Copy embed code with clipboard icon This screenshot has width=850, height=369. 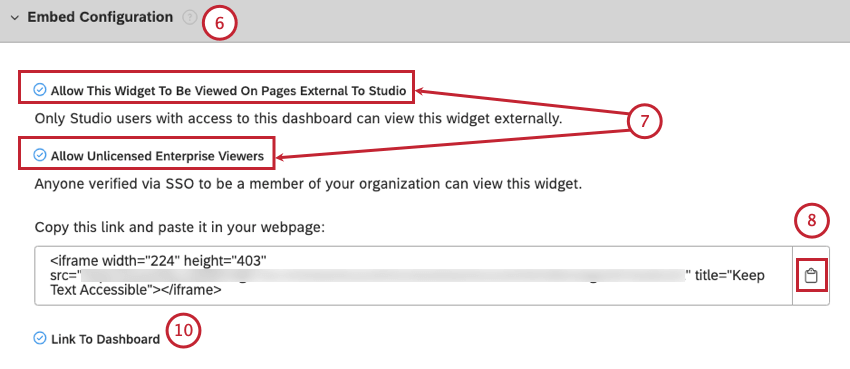811,276
